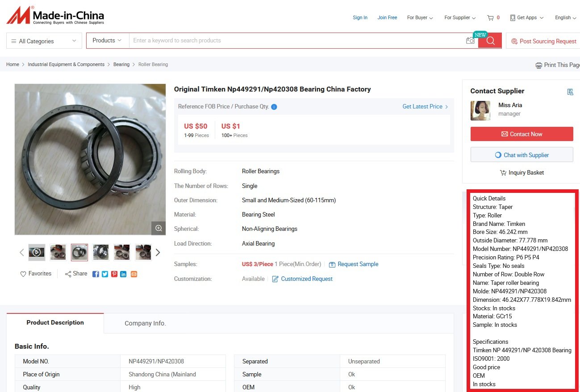This screenshot has width=580, height=392.
Task: Add product to Favorites
Action: 36,274
